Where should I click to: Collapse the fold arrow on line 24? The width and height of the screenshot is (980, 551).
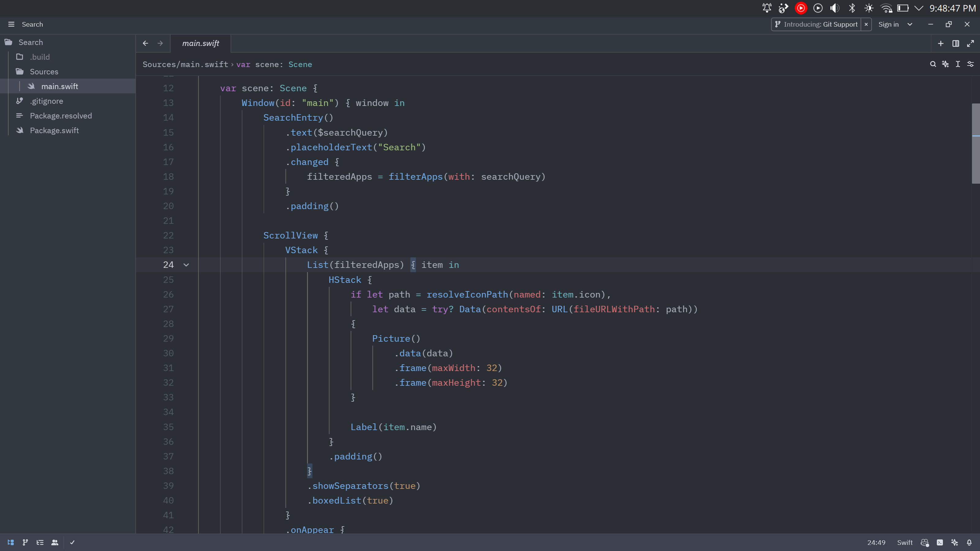pyautogui.click(x=186, y=265)
